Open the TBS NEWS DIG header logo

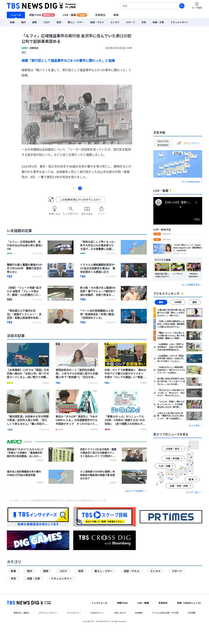click(x=41, y=6)
